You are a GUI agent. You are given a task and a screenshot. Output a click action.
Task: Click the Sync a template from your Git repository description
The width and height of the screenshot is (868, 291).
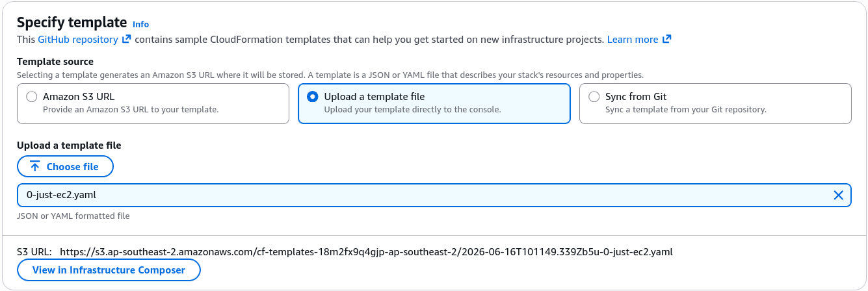(686, 110)
